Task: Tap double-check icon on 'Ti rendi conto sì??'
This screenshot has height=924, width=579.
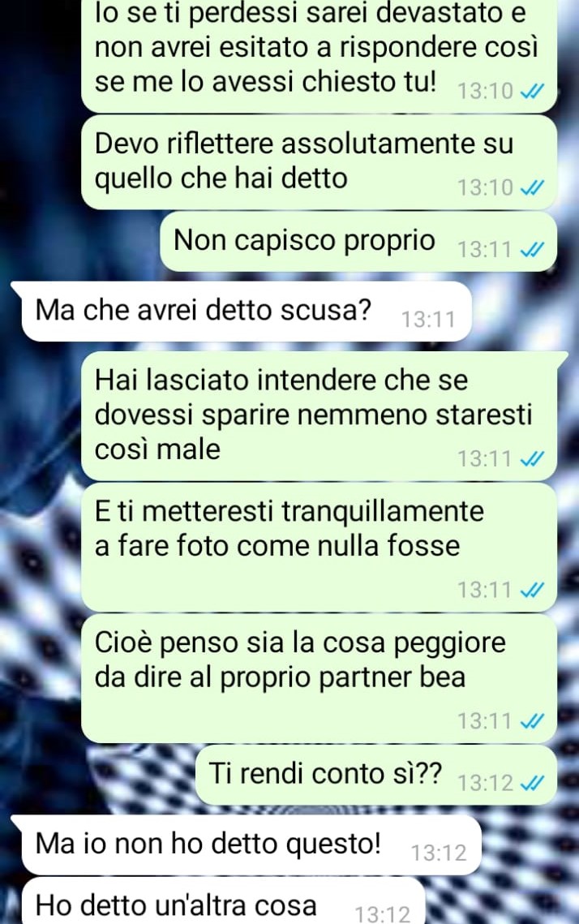Action: click(x=532, y=783)
